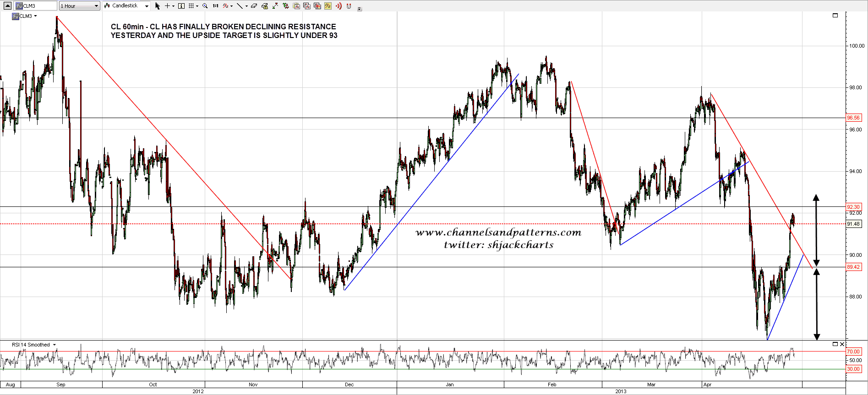Click the 1:1 reset scale icon
This screenshot has width=868, height=395.
pos(215,6)
